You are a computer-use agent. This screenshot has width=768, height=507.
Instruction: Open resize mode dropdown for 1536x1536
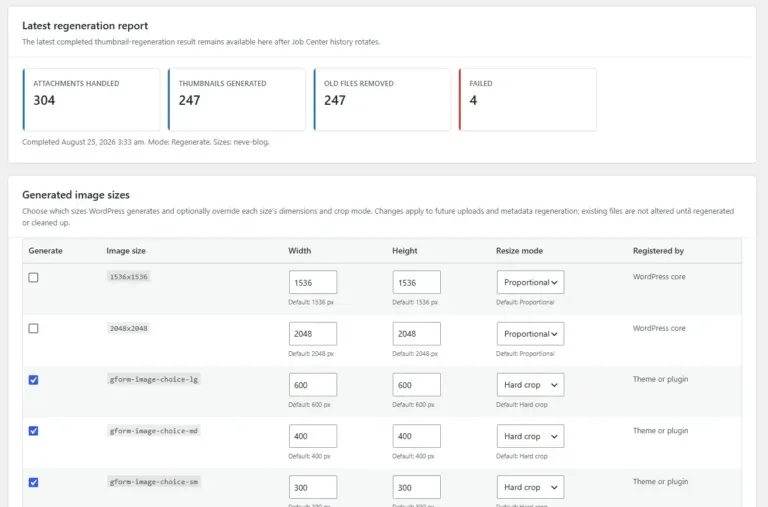click(x=530, y=282)
